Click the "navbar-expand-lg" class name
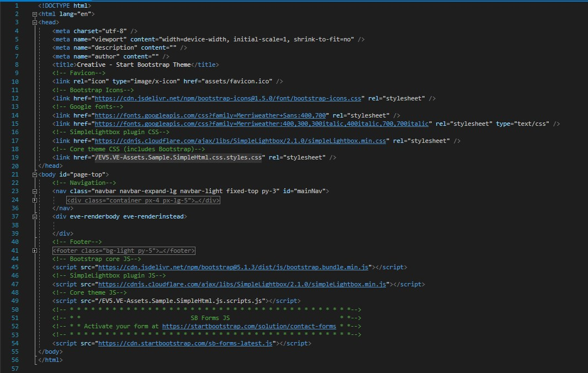The image size is (588, 373). click(148, 191)
